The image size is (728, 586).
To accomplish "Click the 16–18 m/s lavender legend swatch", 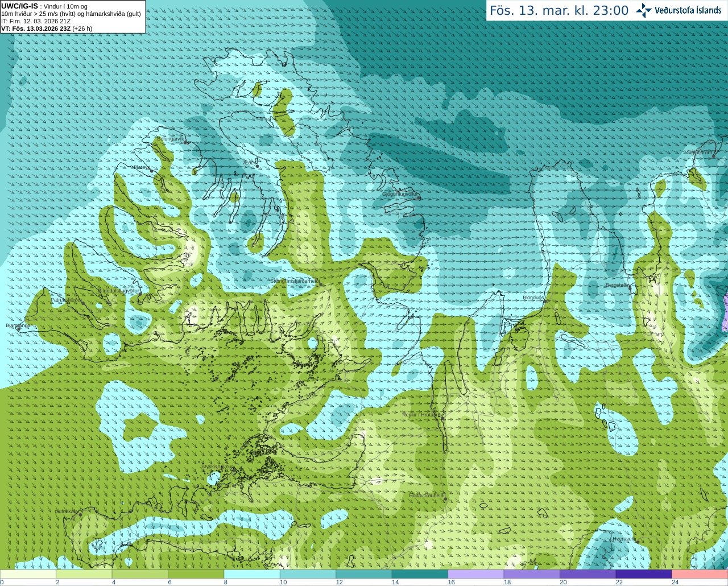I will pyautogui.click(x=476, y=574).
